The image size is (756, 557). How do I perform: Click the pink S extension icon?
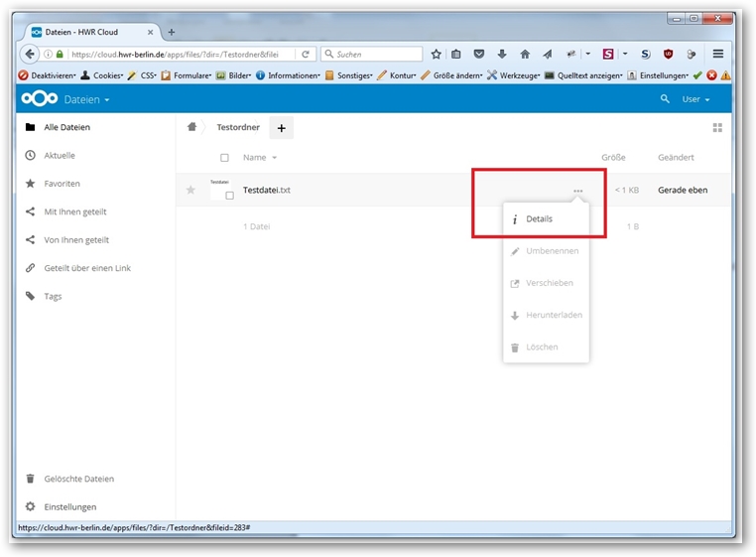point(608,54)
